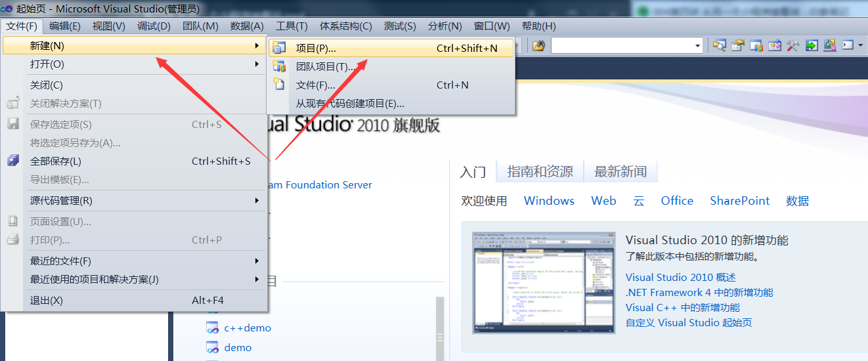Open the demo recent project
Viewport: 868px width, 361px height.
tap(238, 347)
